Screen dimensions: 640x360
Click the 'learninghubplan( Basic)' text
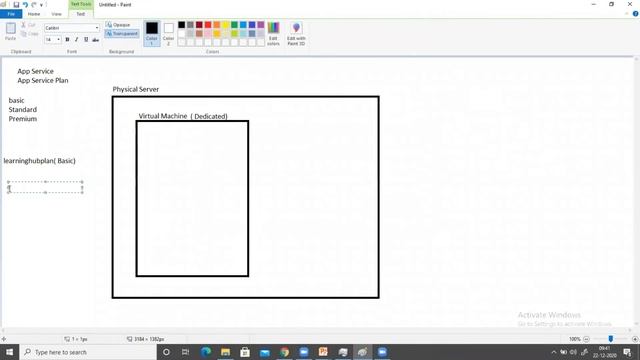40,161
